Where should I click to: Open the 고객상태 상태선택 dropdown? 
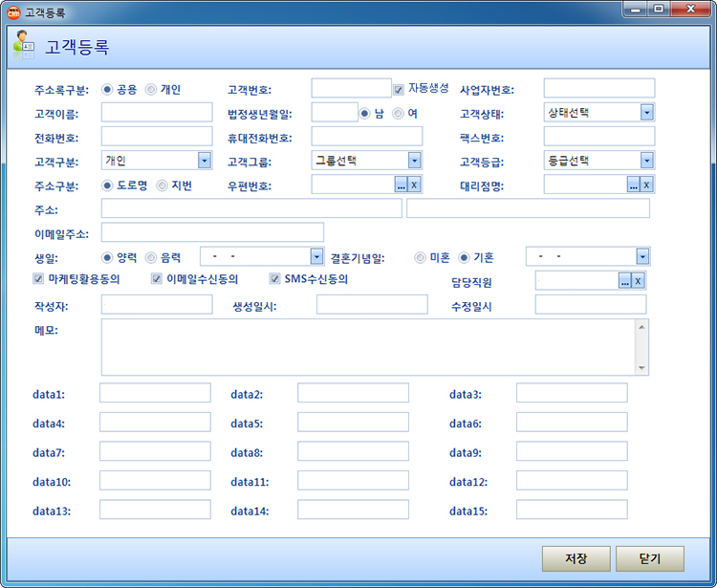647,113
